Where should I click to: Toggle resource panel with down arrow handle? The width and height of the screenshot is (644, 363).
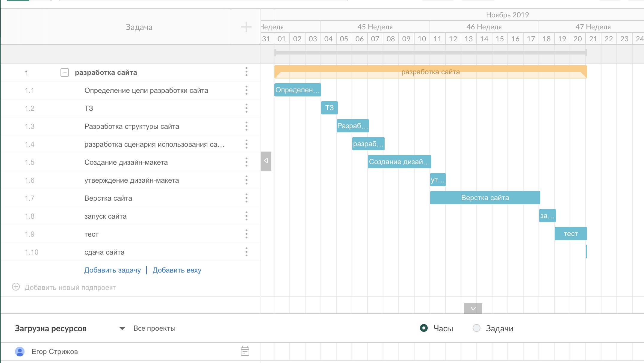pyautogui.click(x=473, y=308)
